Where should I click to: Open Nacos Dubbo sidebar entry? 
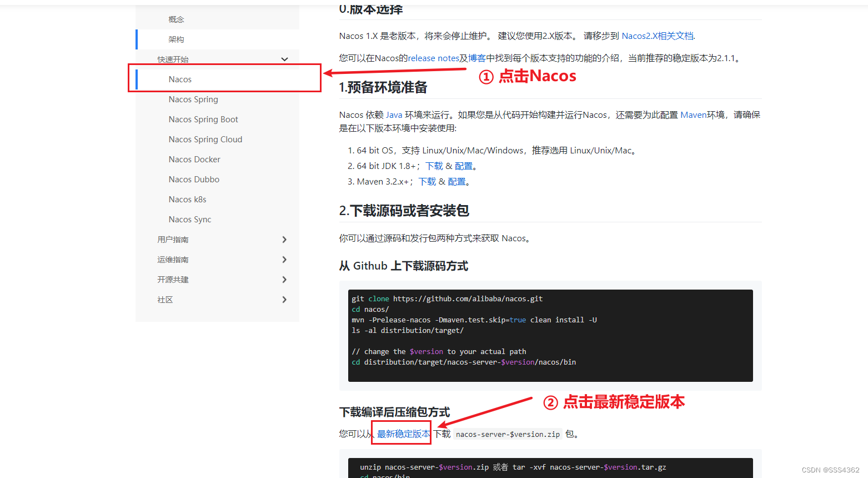pos(194,180)
